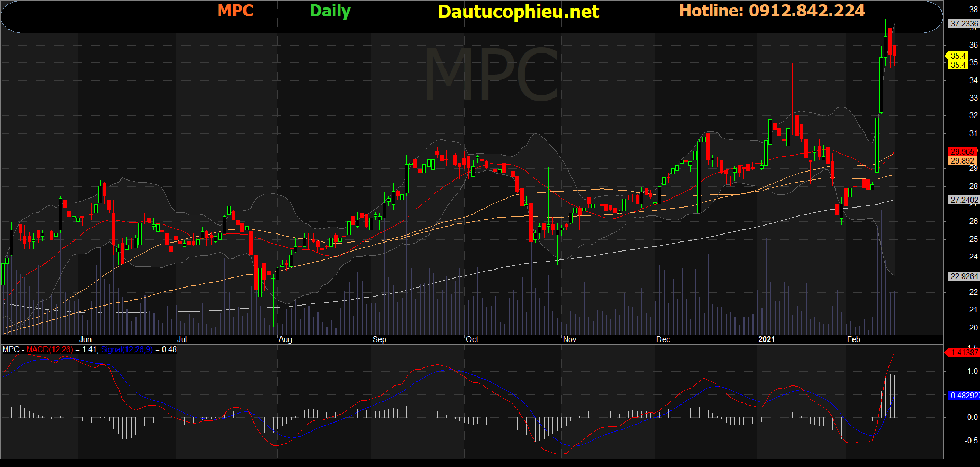The width and height of the screenshot is (980, 467).
Task: Click the Dec date axis marker
Action: pyautogui.click(x=663, y=339)
